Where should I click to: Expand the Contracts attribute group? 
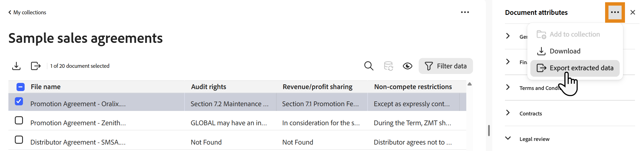pos(508,113)
